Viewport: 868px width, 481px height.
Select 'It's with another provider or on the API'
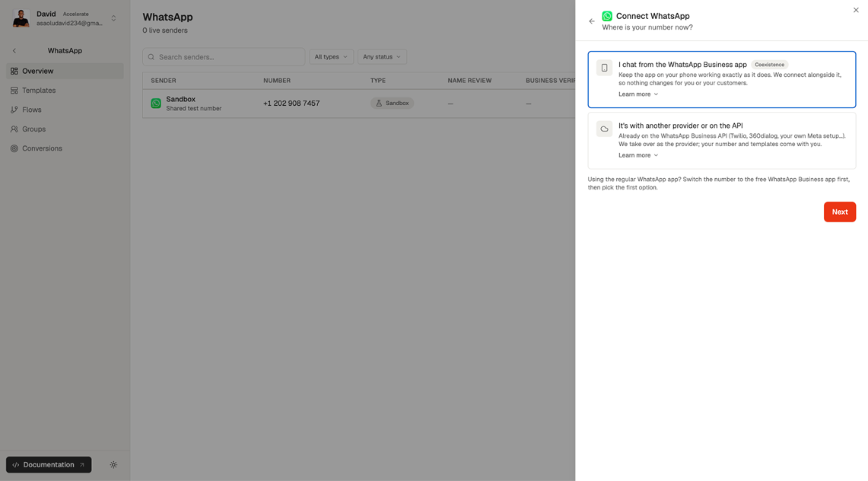(722, 141)
